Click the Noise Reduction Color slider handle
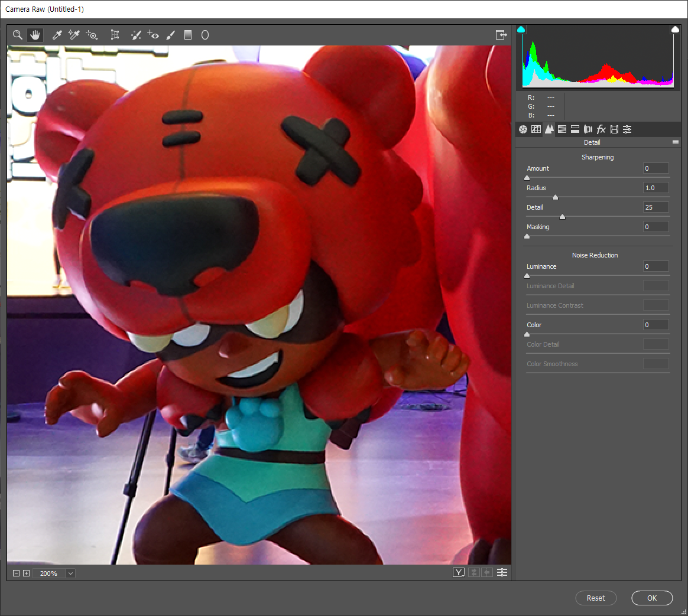The width and height of the screenshot is (688, 616). 527,334
